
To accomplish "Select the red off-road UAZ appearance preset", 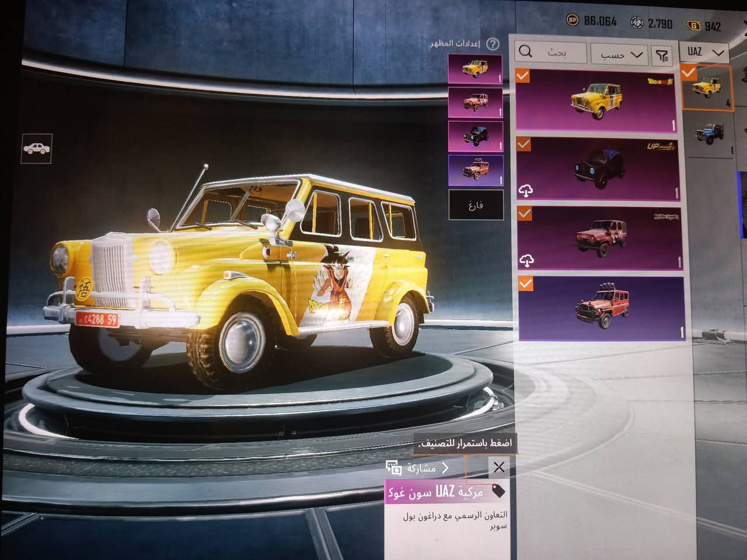I will pyautogui.click(x=476, y=170).
